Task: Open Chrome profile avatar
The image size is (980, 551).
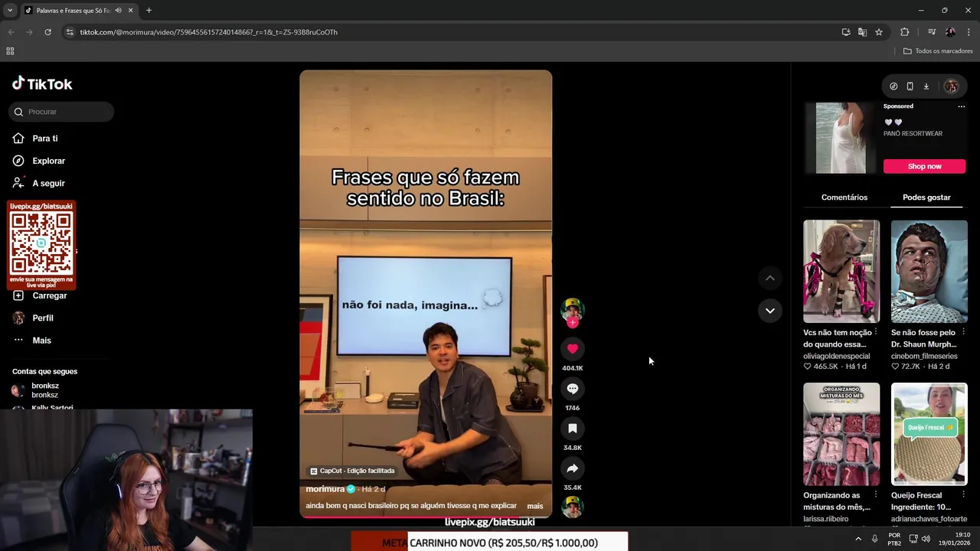Action: pyautogui.click(x=950, y=32)
